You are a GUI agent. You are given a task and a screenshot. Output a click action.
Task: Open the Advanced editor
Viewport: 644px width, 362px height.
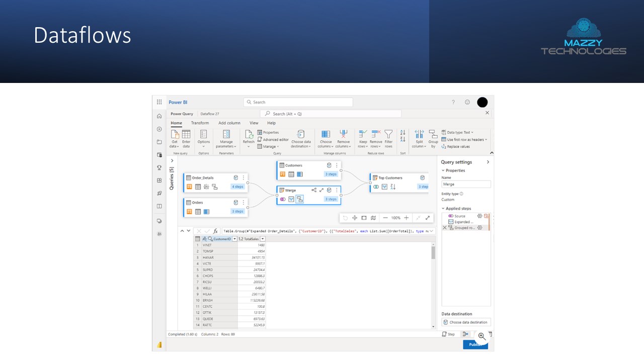coord(273,140)
